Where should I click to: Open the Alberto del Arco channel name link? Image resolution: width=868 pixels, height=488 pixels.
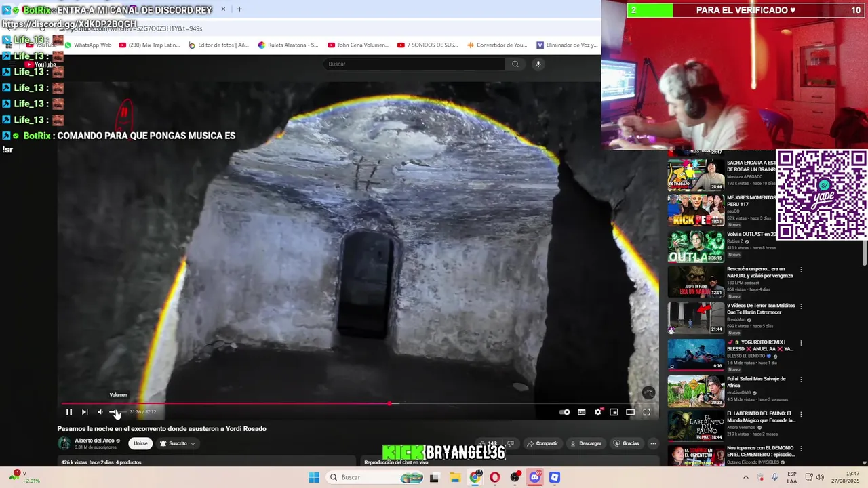point(94,441)
